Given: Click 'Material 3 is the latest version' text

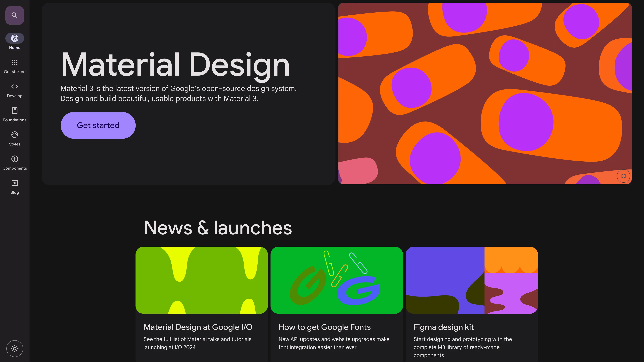Looking at the screenshot, I should click(x=178, y=94).
